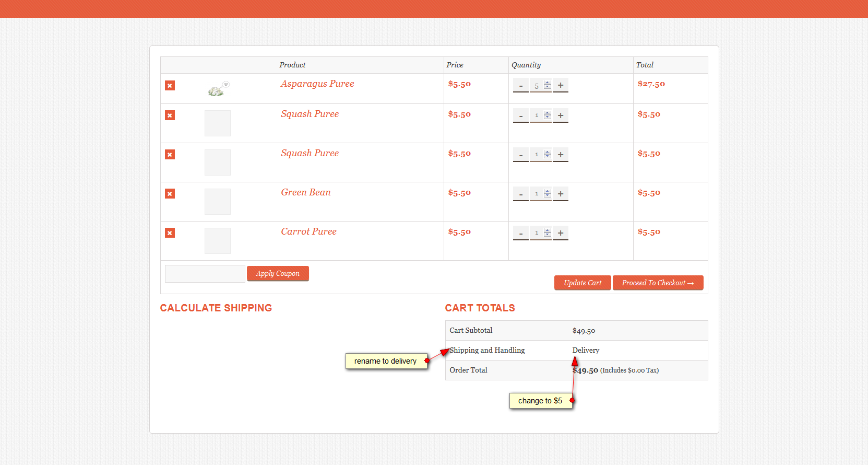Click the Apply Coupon button
The width and height of the screenshot is (868, 465).
[278, 273]
